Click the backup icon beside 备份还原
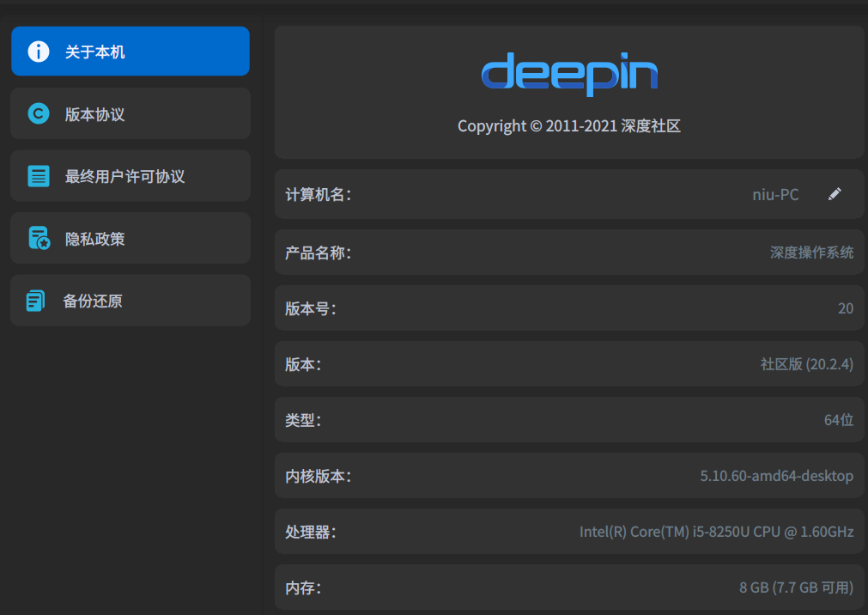The image size is (868, 615). coord(35,301)
